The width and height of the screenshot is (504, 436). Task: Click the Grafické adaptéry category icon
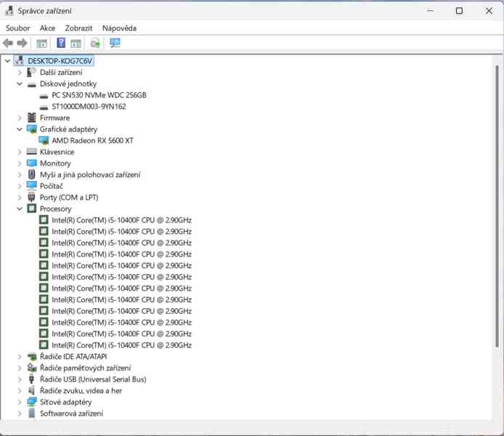(32, 129)
